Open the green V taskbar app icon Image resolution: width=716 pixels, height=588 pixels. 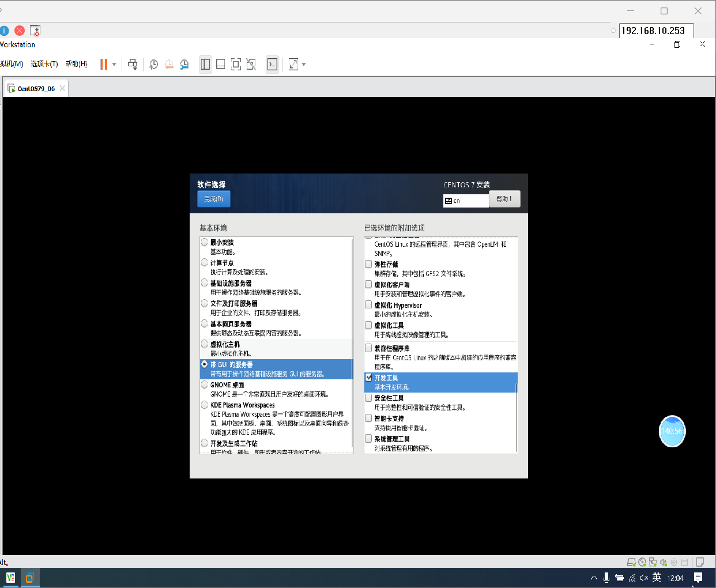(x=10, y=578)
